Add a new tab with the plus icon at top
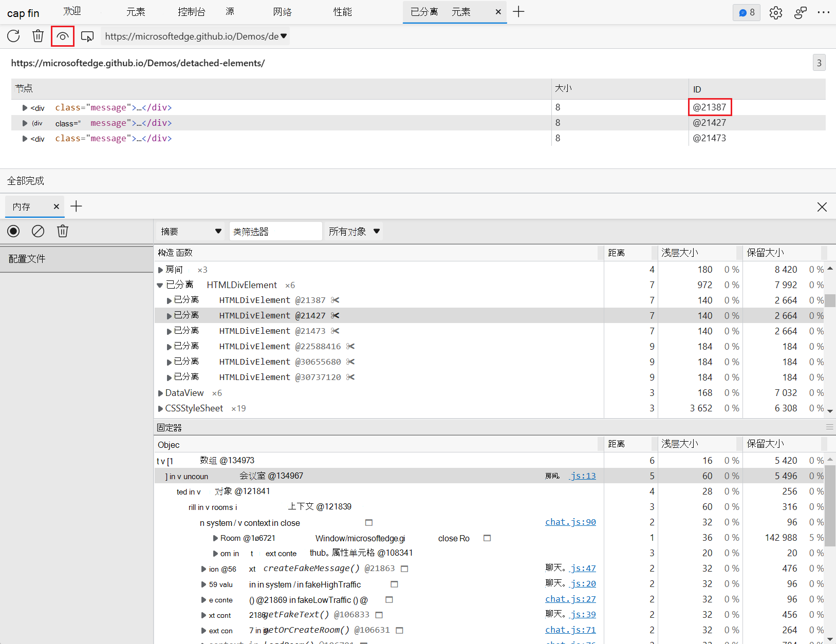 coord(518,12)
